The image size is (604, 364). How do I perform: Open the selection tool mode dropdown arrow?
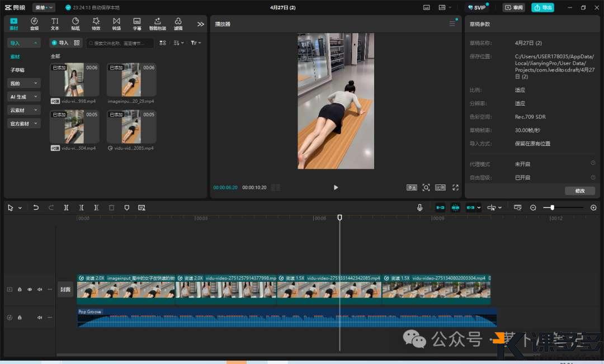click(x=20, y=208)
